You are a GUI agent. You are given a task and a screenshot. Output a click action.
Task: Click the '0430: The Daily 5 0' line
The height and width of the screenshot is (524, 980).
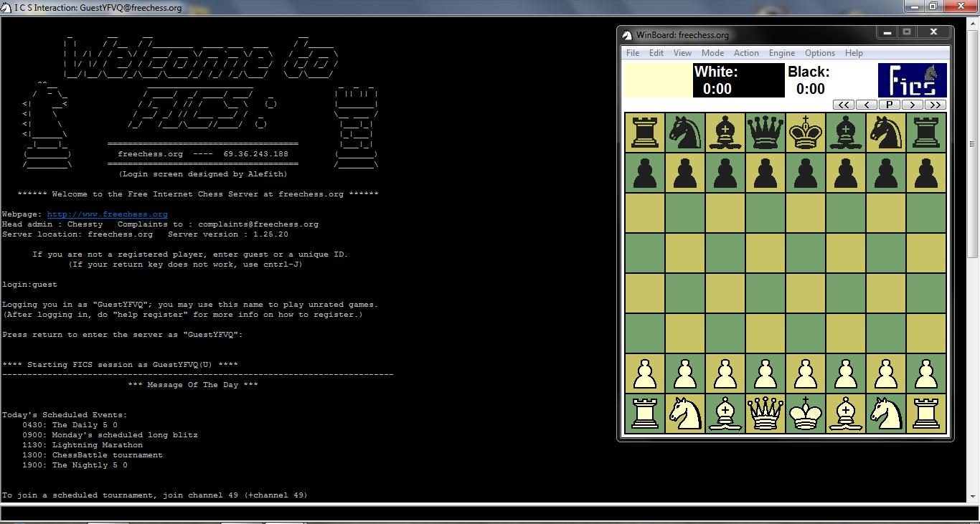coord(70,425)
